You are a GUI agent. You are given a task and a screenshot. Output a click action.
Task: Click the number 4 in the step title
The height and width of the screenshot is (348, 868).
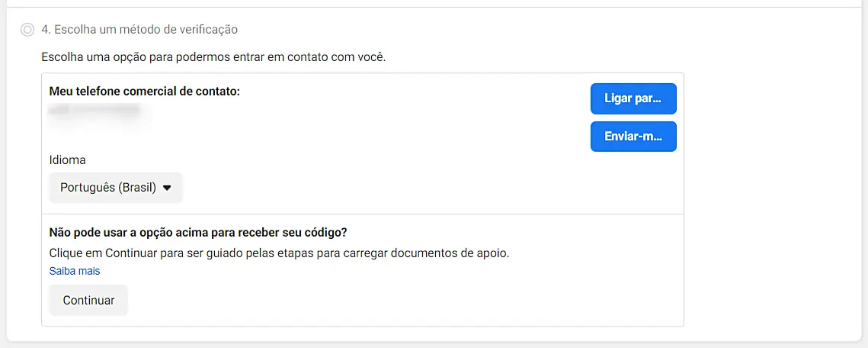click(45, 30)
